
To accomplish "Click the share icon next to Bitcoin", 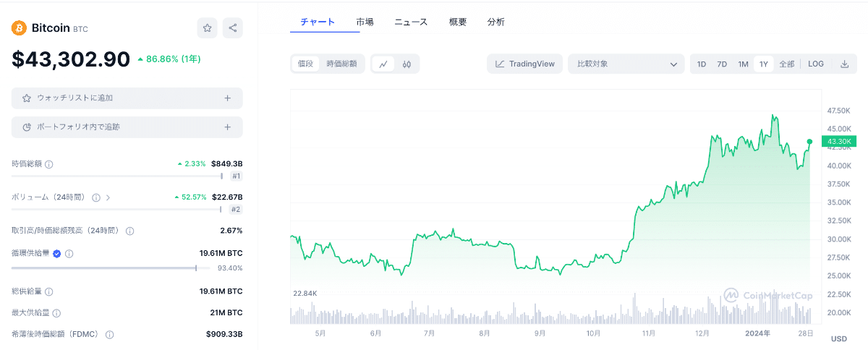I will [x=233, y=28].
